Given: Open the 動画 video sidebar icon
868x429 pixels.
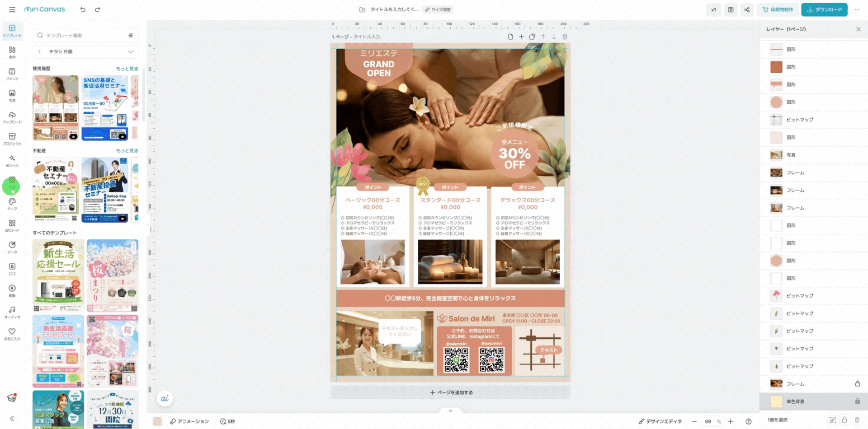Looking at the screenshot, I should 12,291.
